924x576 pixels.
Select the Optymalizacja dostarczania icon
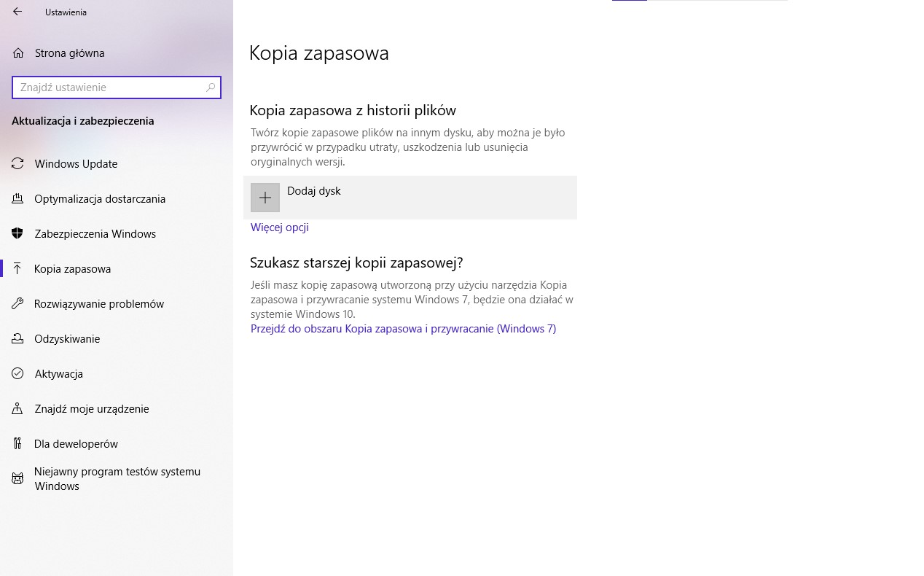coord(17,198)
